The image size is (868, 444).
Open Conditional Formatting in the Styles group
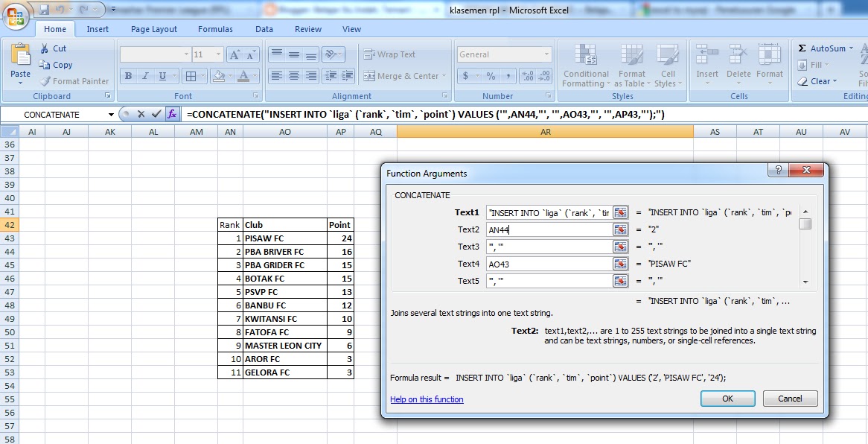pos(585,66)
